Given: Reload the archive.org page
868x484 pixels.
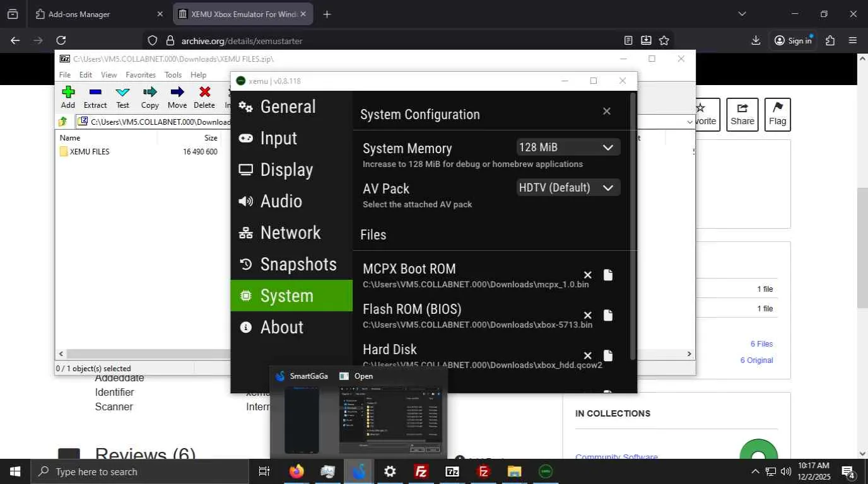Looking at the screenshot, I should point(61,40).
